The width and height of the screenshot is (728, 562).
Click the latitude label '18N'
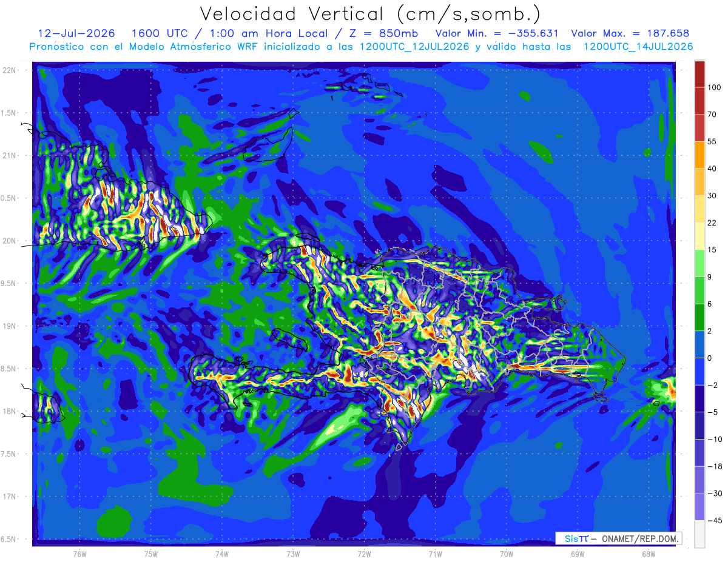tap(10, 411)
